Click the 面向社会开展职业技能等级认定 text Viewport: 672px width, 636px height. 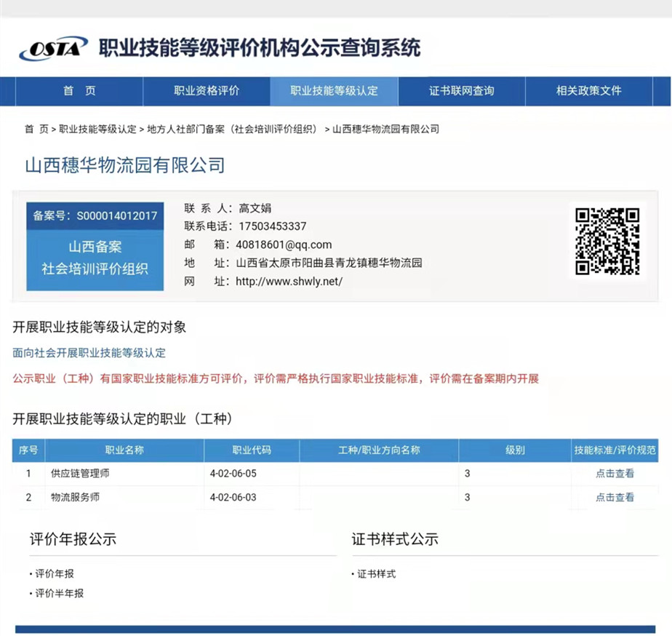coord(89,353)
